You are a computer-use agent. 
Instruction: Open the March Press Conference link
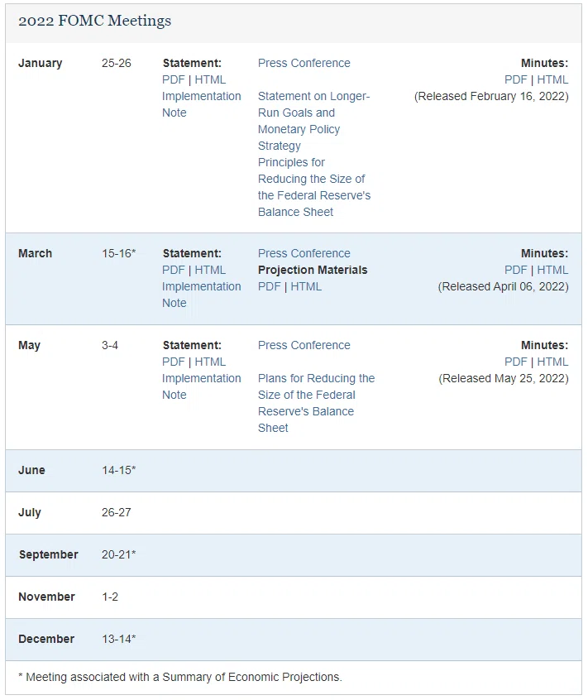click(304, 253)
